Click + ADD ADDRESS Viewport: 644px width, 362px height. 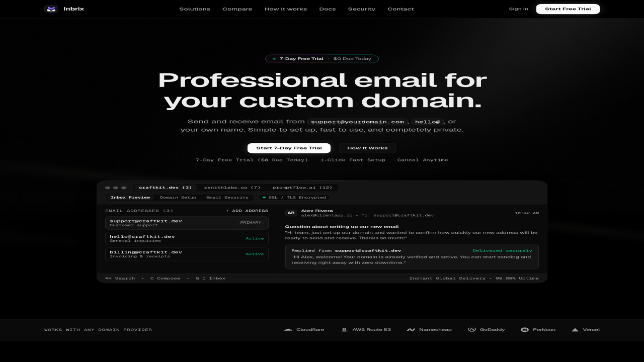click(247, 211)
